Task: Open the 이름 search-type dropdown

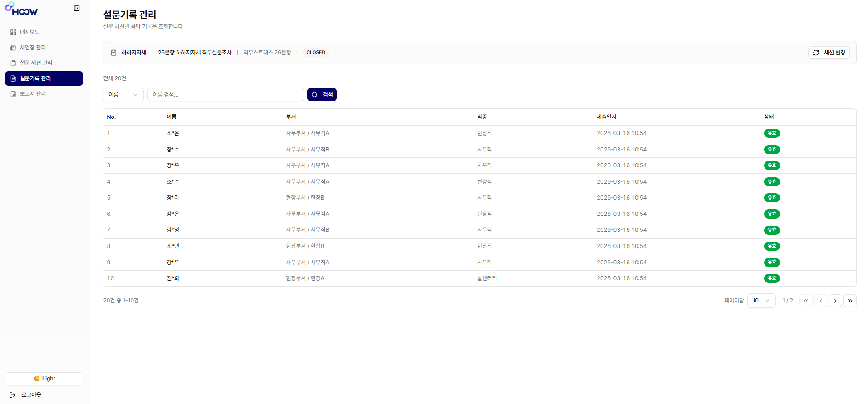Action: (123, 95)
